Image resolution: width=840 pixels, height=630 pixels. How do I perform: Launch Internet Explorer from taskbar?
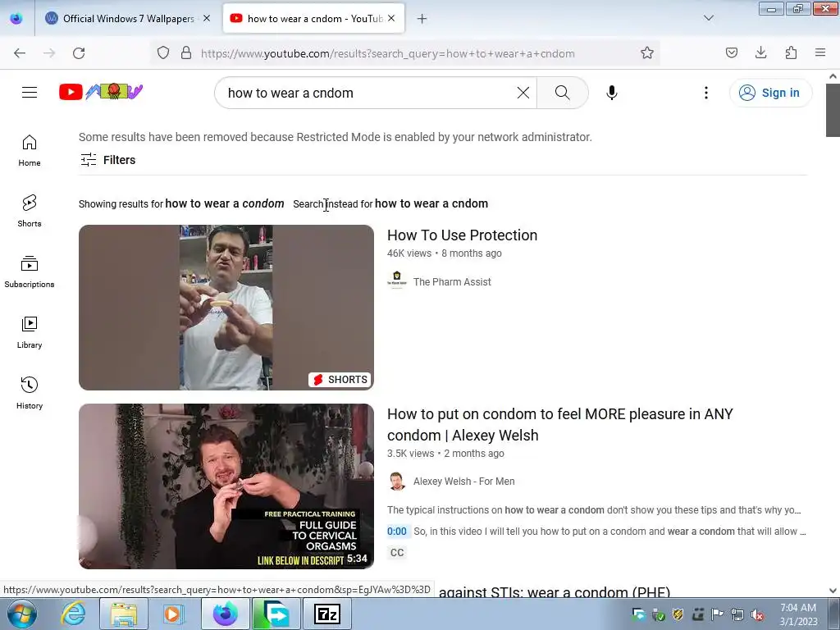click(73, 614)
